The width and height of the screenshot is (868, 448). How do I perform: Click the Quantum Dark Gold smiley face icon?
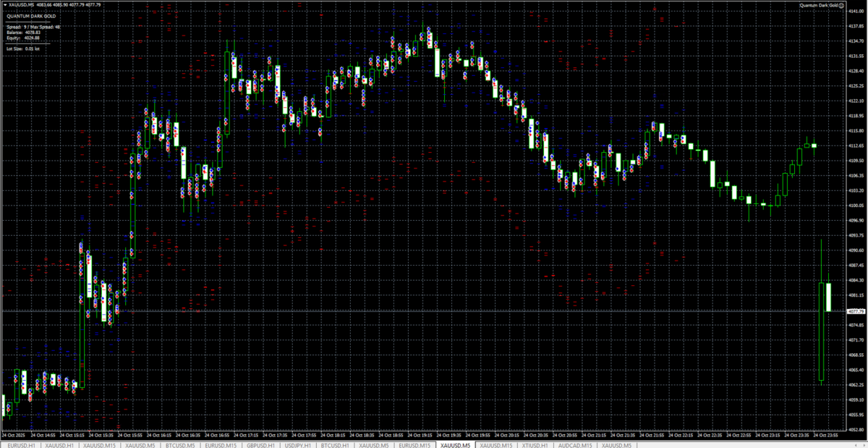[x=841, y=6]
